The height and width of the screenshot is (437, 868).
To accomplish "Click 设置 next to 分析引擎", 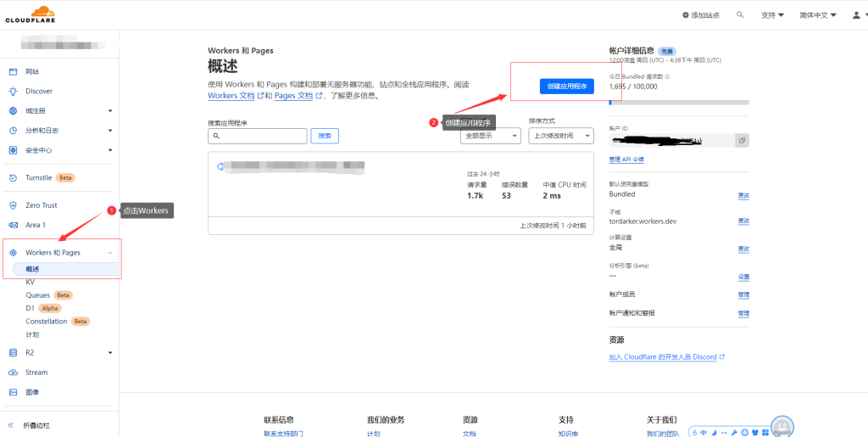I will [x=743, y=277].
